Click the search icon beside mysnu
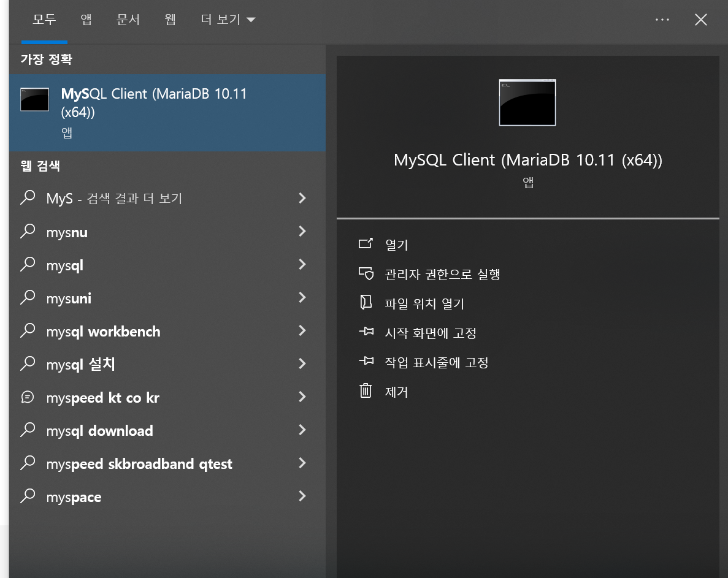728x578 pixels. pos(28,231)
